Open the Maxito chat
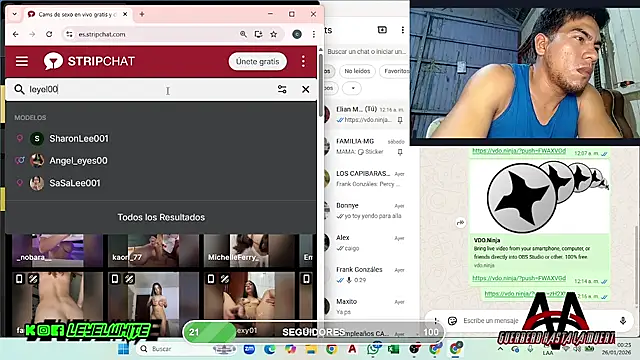This screenshot has height=360, width=640. 367,307
